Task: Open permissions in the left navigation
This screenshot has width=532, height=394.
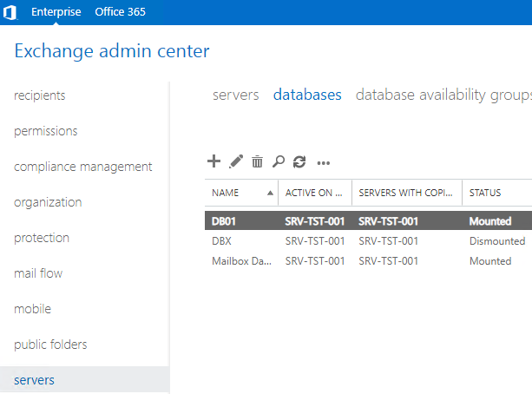Action: (x=46, y=131)
